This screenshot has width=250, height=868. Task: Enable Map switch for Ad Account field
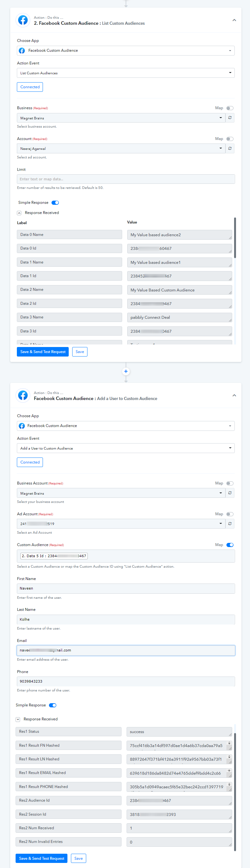(230, 514)
